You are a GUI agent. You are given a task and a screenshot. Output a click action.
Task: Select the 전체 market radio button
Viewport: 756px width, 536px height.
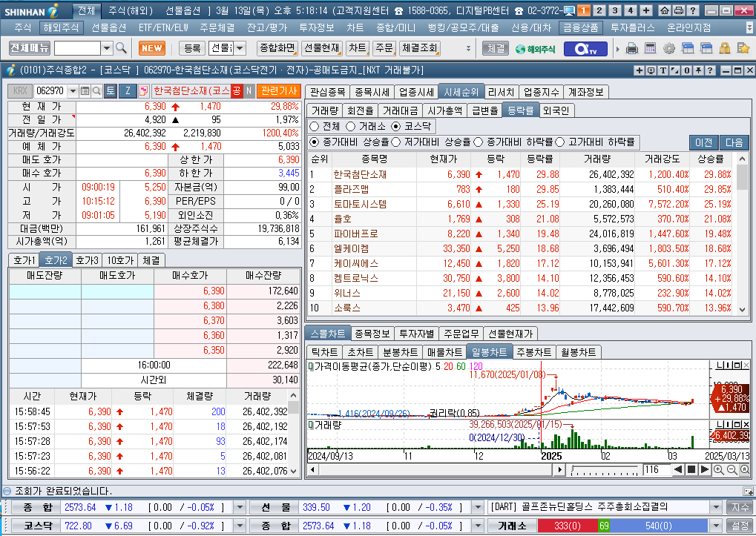point(315,126)
